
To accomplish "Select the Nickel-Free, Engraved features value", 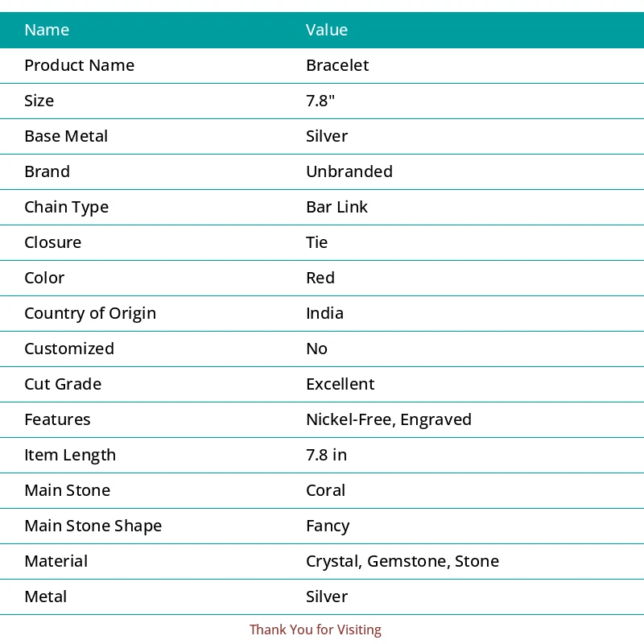I will [389, 419].
